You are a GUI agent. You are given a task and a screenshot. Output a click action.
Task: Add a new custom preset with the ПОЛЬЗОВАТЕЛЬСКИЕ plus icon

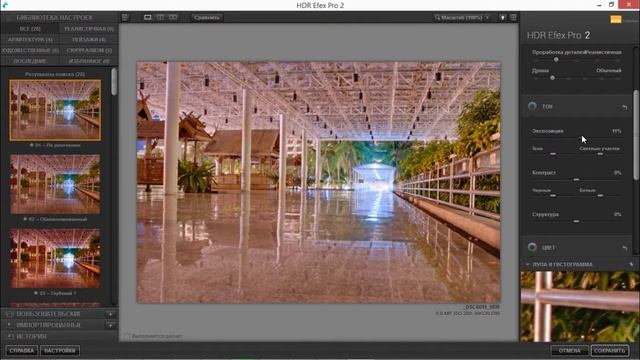110,314
